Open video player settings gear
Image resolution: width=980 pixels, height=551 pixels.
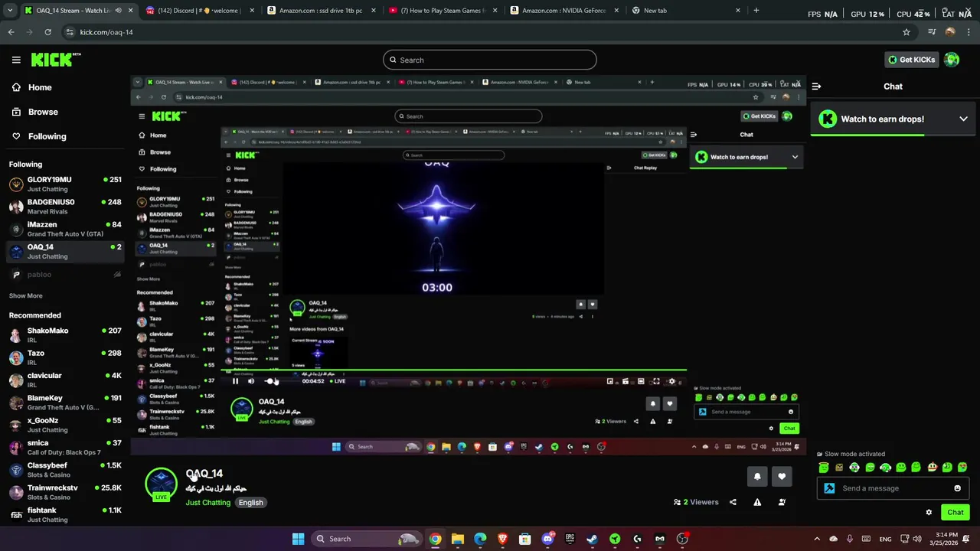click(671, 381)
